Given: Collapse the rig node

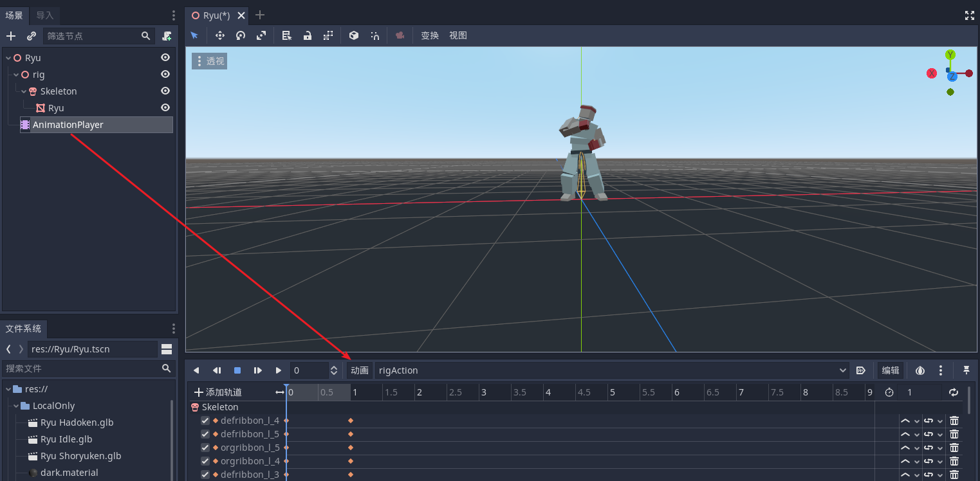Looking at the screenshot, I should coord(16,75).
